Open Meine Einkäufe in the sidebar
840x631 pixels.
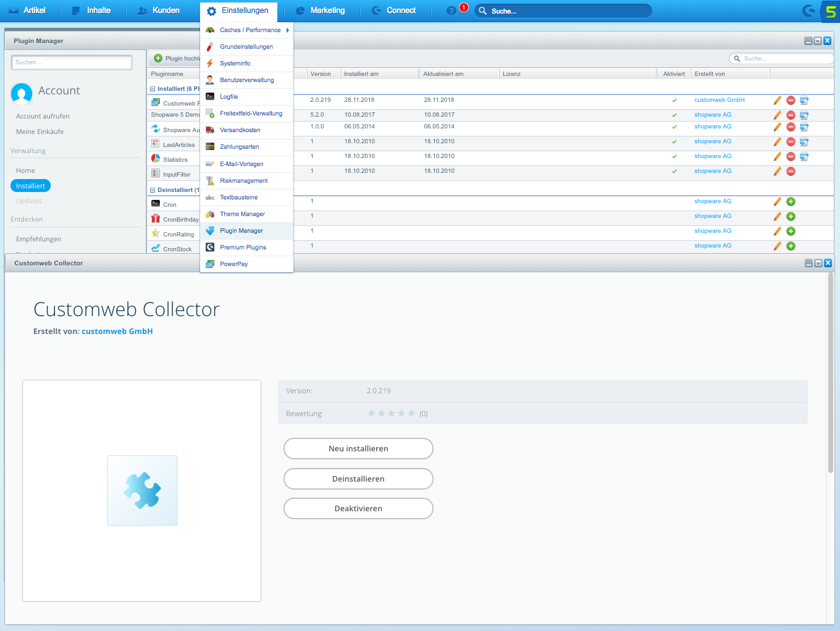point(40,132)
